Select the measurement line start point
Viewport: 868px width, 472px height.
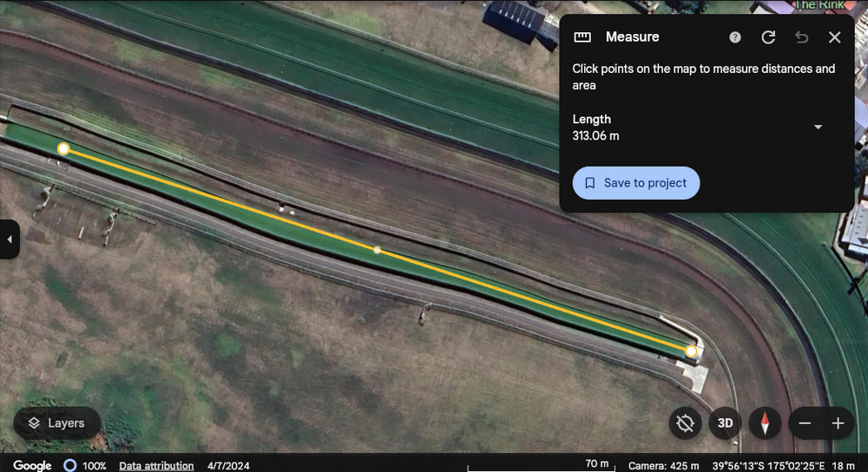[x=63, y=149]
